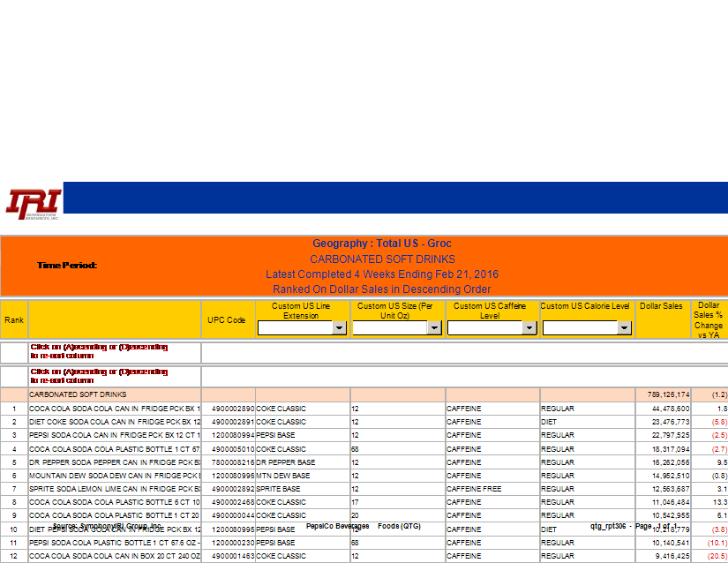Select the CARBONATED SOFT DRINKS total row label

tap(78, 394)
